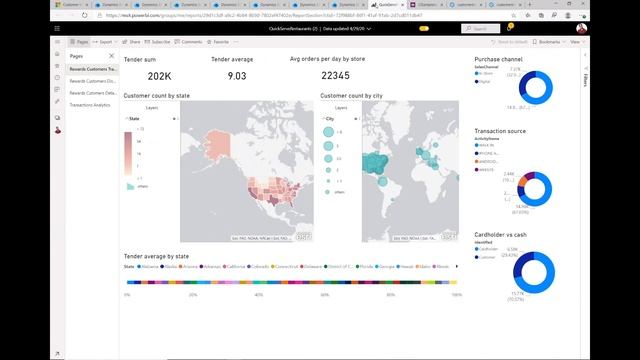Click the State color gradient bar
This screenshot has width=640, height=360.
[x=128, y=153]
